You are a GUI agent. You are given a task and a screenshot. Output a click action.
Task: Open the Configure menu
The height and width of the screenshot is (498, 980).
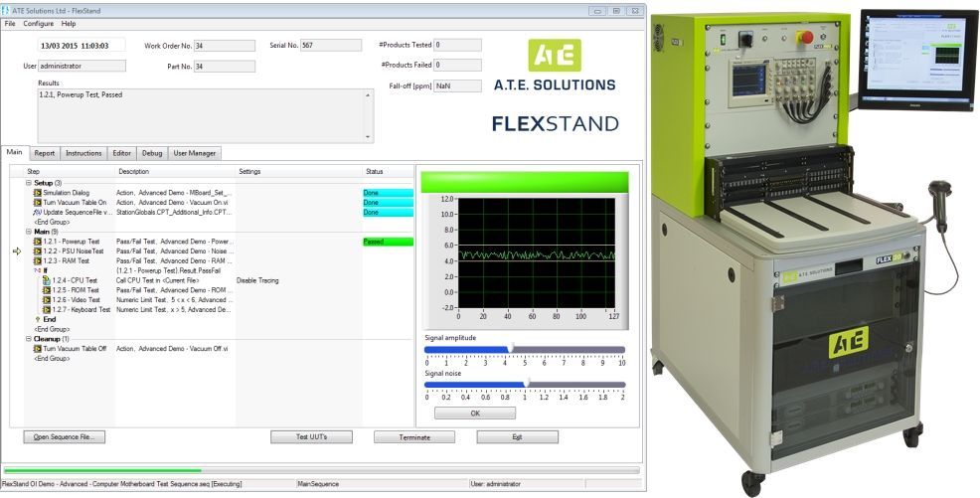coord(38,24)
